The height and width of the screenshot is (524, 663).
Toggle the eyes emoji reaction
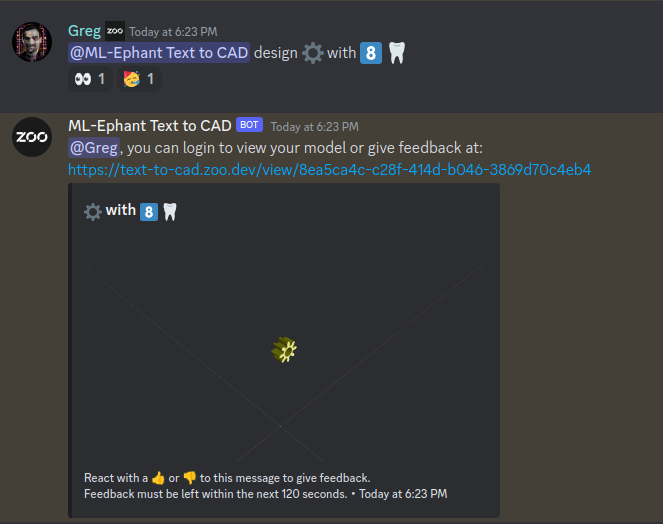[90, 79]
